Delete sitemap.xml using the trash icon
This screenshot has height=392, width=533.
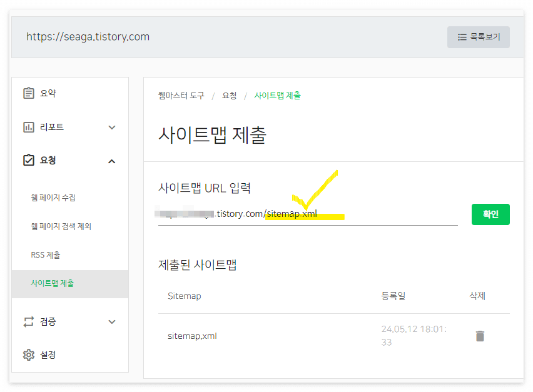point(479,336)
